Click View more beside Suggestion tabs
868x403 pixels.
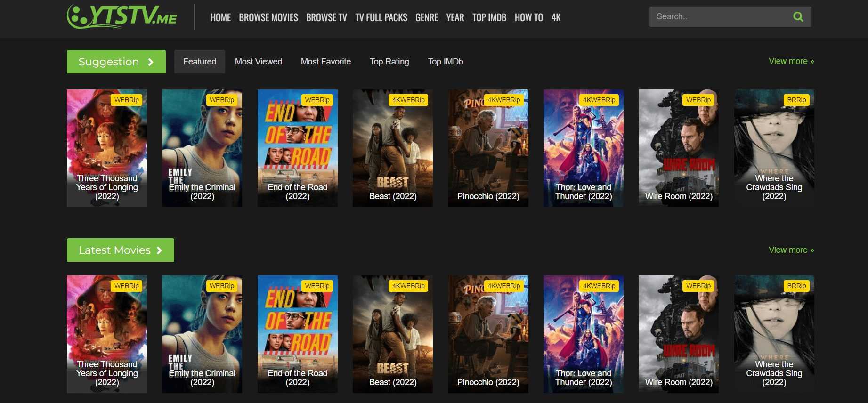[x=791, y=61]
